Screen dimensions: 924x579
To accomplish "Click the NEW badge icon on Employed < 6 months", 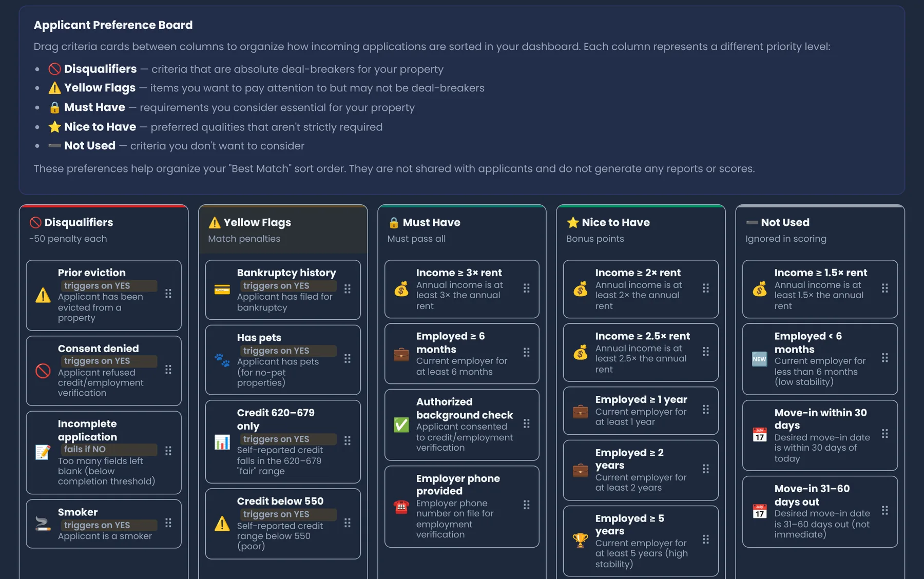I will point(760,359).
